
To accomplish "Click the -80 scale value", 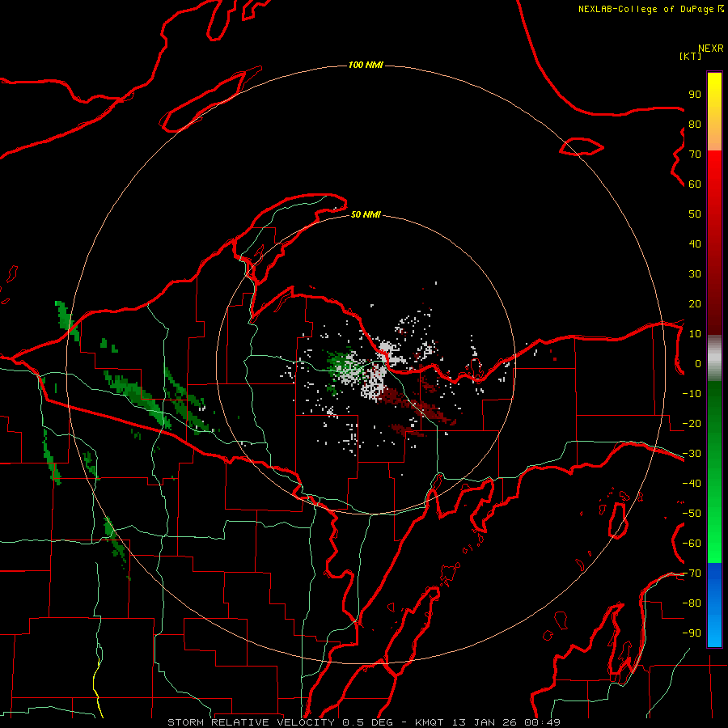I will (x=692, y=603).
